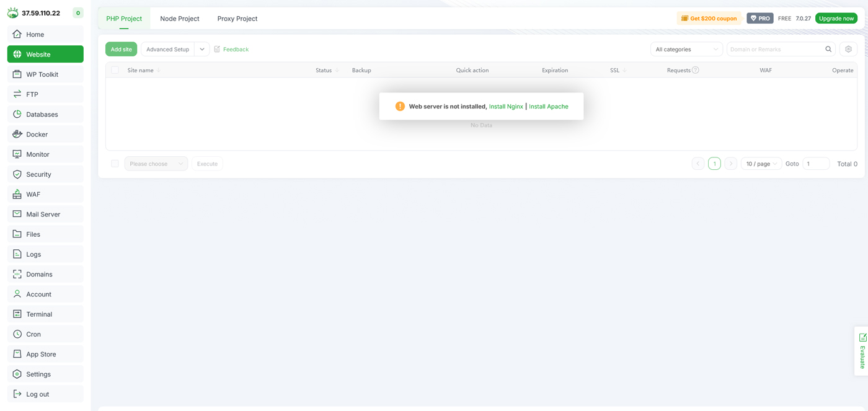Open table column settings gear icon
Image resolution: width=868 pixels, height=411 pixels.
pos(848,50)
